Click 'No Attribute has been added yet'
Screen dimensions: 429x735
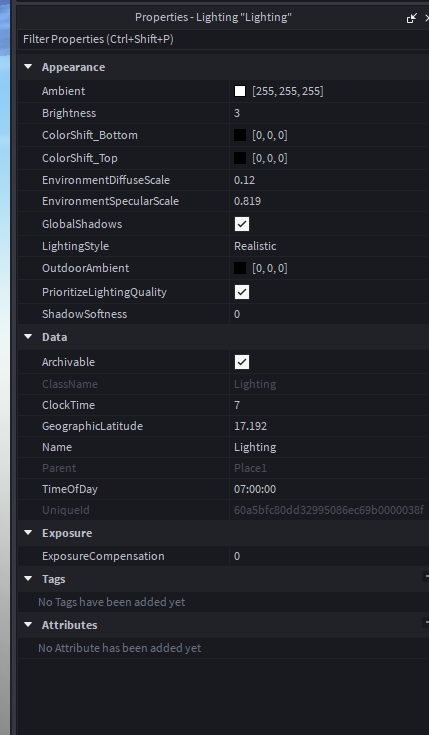tap(120, 648)
